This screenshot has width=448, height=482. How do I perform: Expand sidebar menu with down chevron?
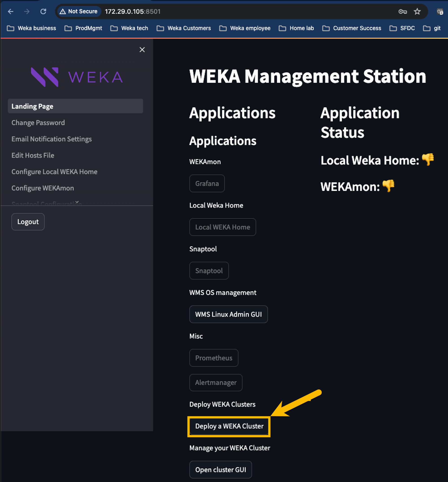77,202
